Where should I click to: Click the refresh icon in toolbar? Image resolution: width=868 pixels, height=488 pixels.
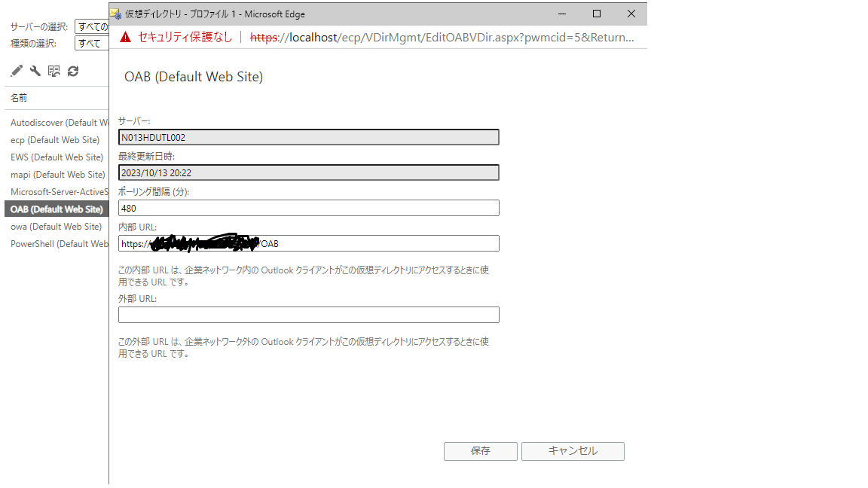[x=73, y=71]
